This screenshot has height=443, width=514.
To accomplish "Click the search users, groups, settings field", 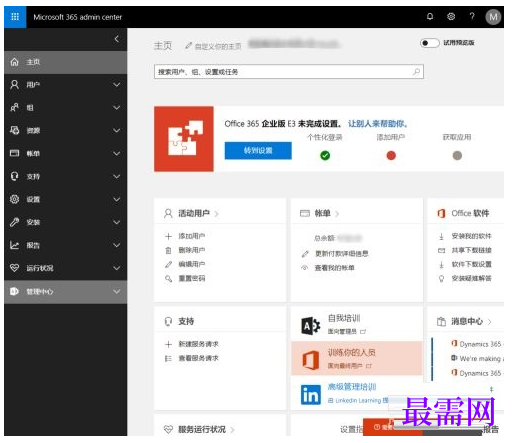I will pyautogui.click(x=289, y=72).
